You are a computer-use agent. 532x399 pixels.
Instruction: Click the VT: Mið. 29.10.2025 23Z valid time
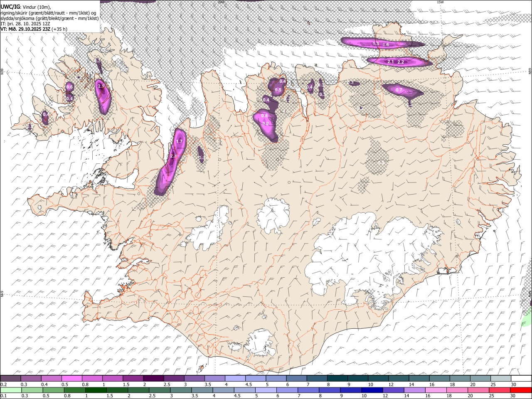point(25,29)
